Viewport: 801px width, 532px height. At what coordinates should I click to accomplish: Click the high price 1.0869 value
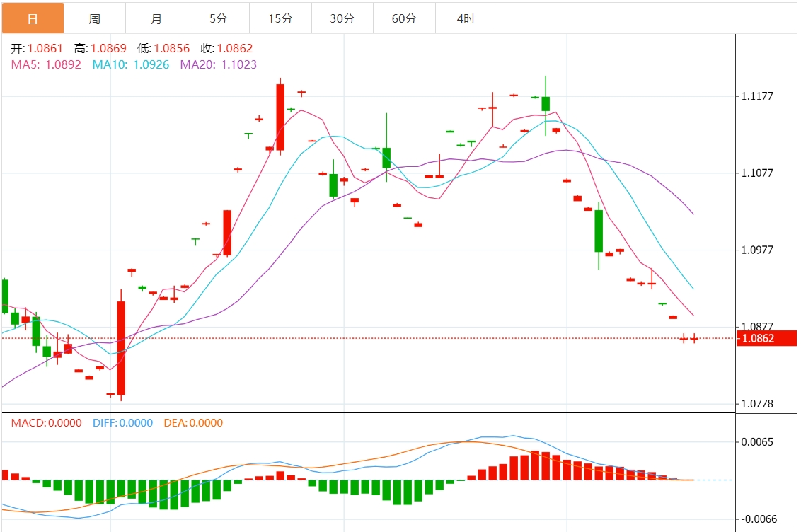coord(109,49)
